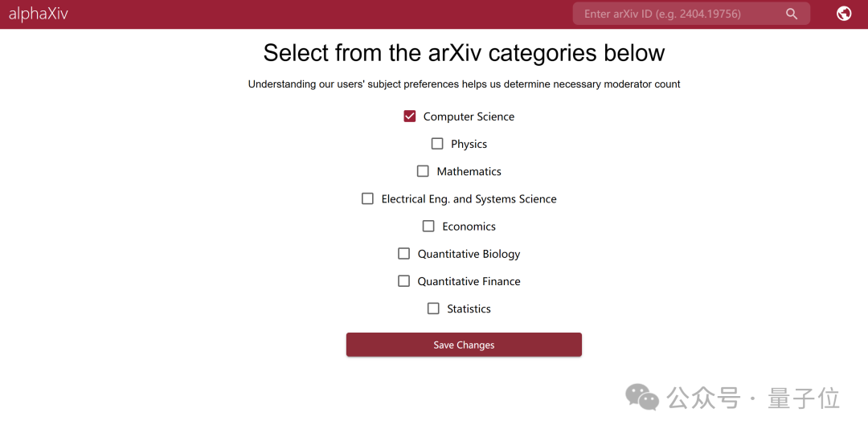The image size is (868, 433).
Task: Click the Save Changes button
Action: coord(464,345)
